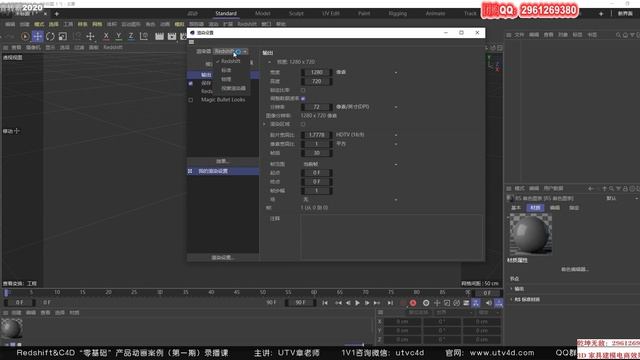Go to timeline end
Viewport: 640px width, 360px height.
click(390, 303)
